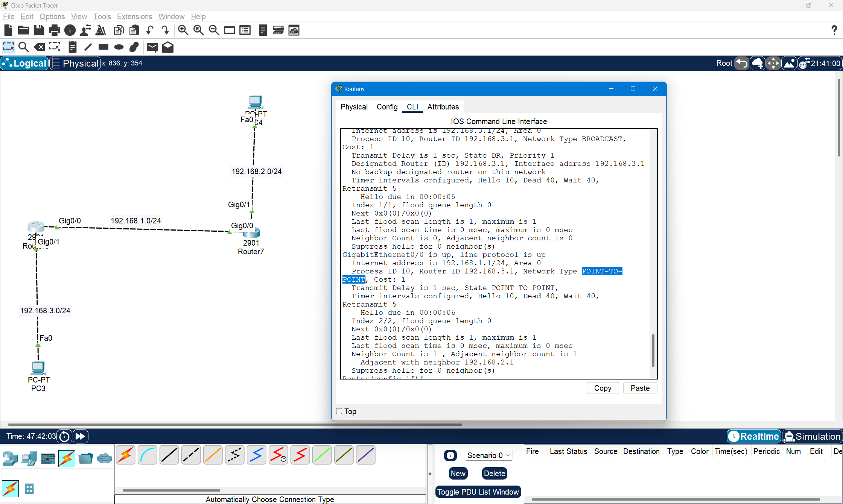The height and width of the screenshot is (504, 843).
Task: Click Toggle PDU List Window
Action: [478, 492]
